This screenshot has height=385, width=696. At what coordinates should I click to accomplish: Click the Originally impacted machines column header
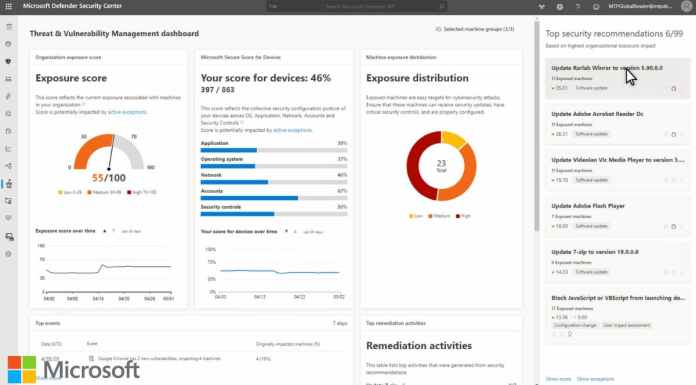(x=288, y=344)
